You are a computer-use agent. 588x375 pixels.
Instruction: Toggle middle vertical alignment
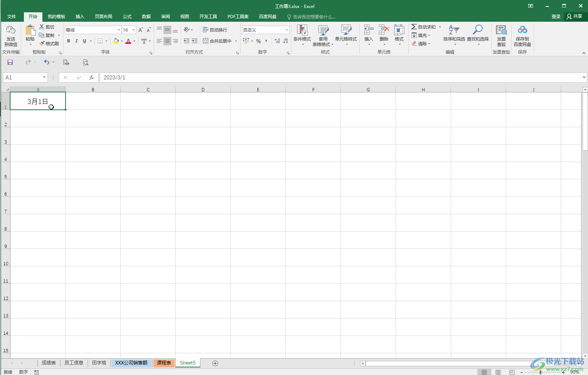[167, 30]
